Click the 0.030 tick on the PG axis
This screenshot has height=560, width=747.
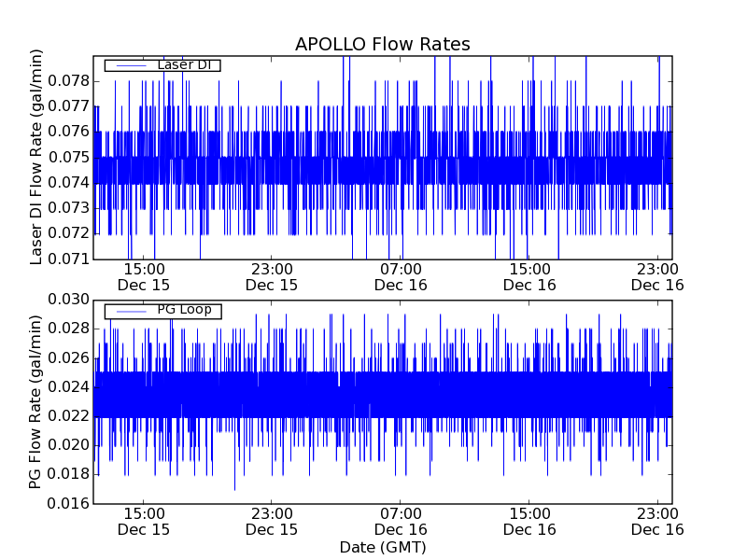[x=68, y=300]
